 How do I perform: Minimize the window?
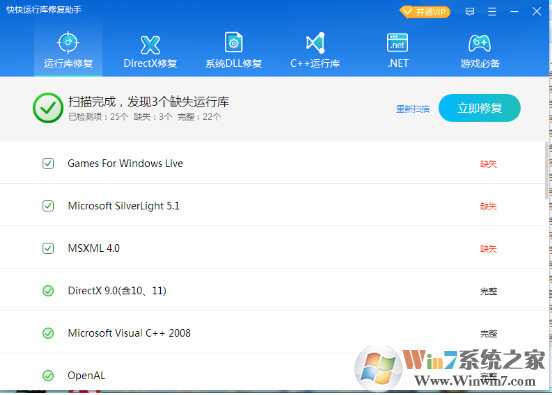(x=514, y=12)
